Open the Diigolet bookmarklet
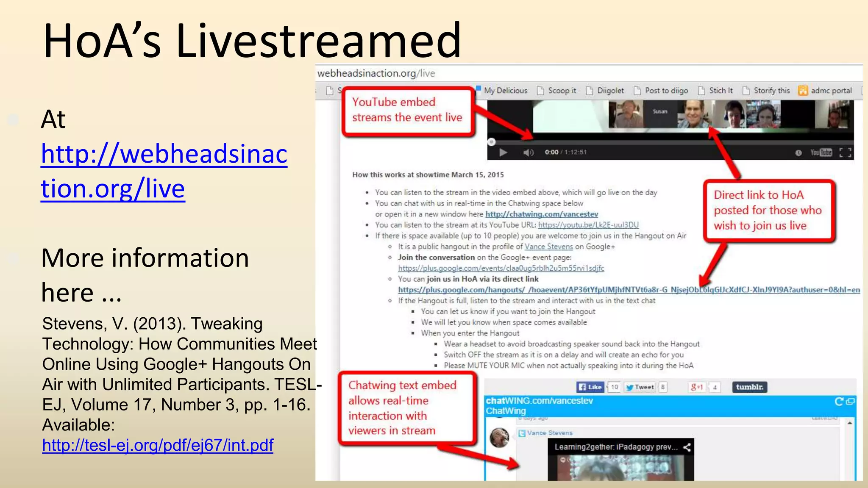The height and width of the screenshot is (488, 868). [x=605, y=91]
